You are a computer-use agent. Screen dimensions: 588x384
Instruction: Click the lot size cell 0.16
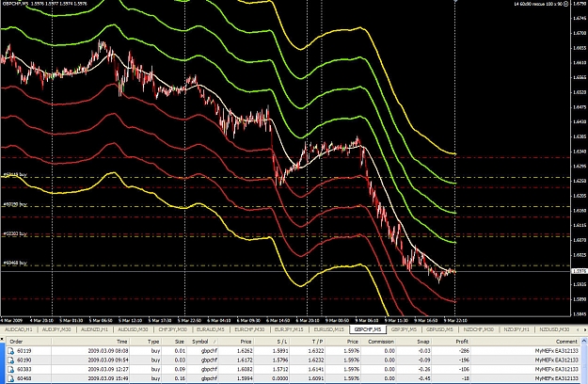coord(180,378)
